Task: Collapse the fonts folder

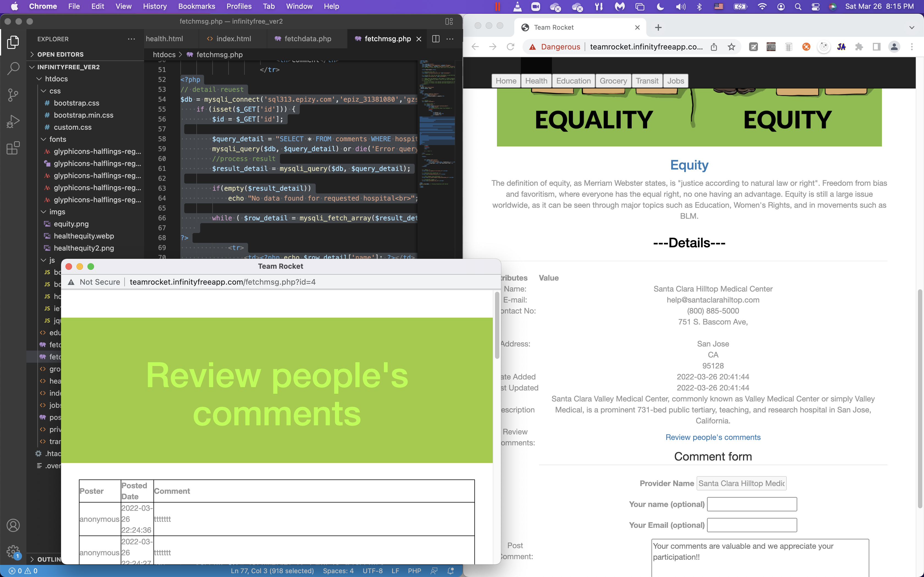Action: (x=57, y=139)
